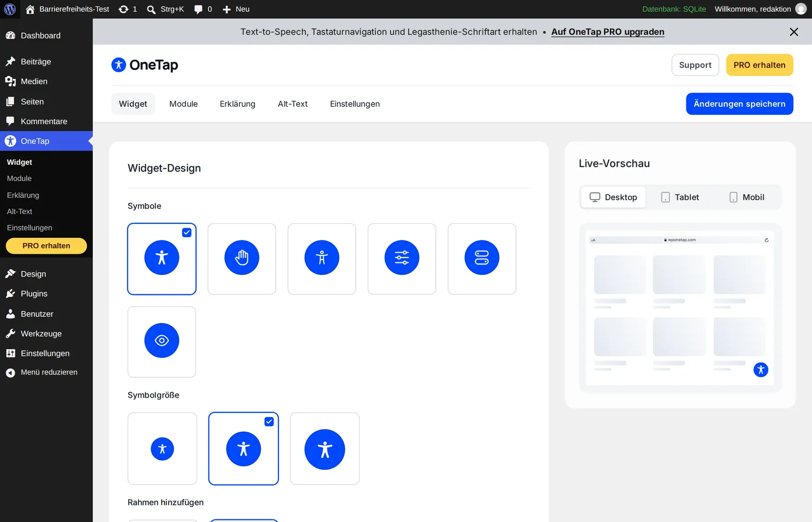Screen dimensions: 812x522
Task: Open the Widget submenu item in sidebar
Action: (x=19, y=162)
